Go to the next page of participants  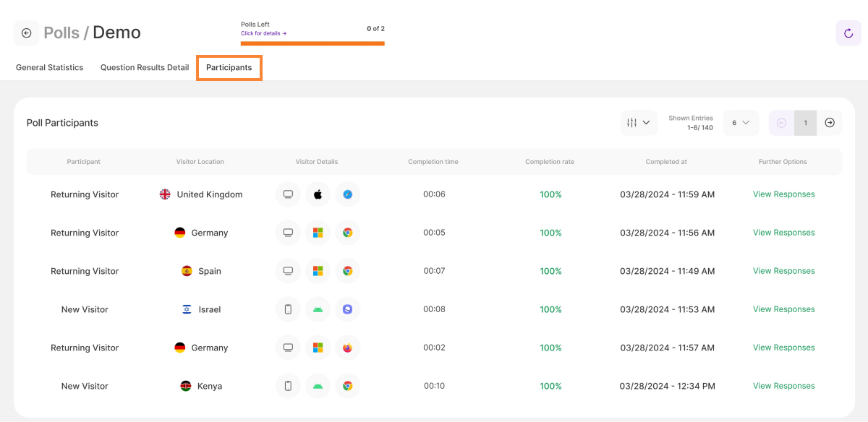[830, 123]
